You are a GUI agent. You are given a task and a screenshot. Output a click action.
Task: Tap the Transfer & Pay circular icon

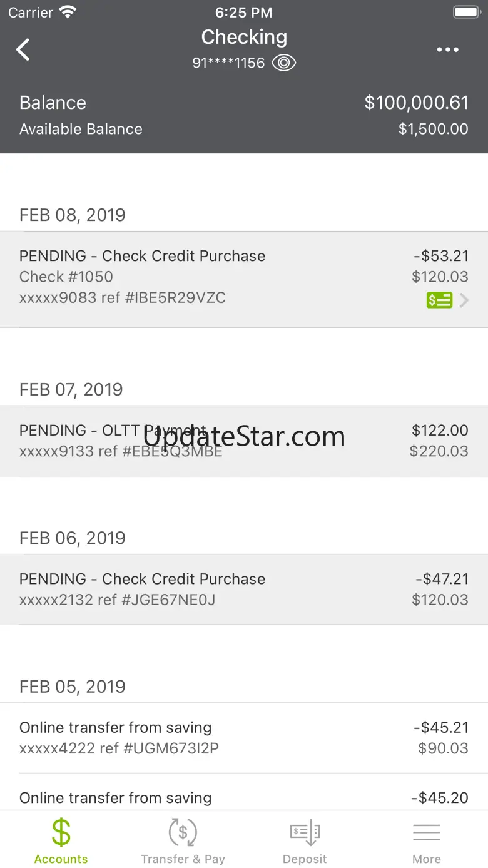pos(183,833)
